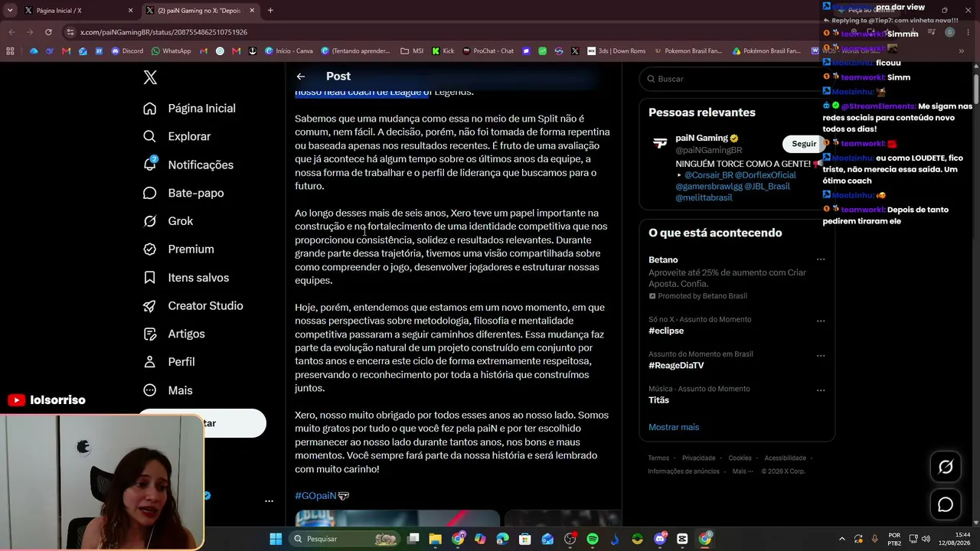
Task: Open the 3ds | Down Roms bookmark
Action: (x=616, y=51)
